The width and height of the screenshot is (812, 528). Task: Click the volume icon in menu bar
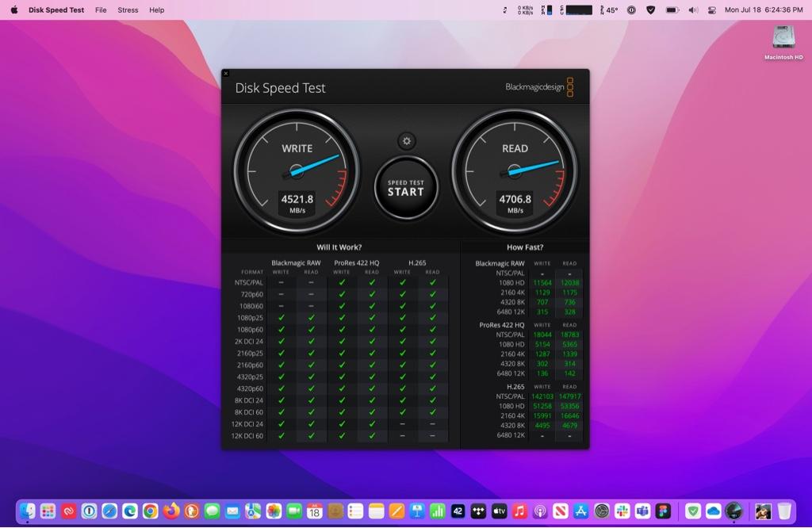point(693,10)
